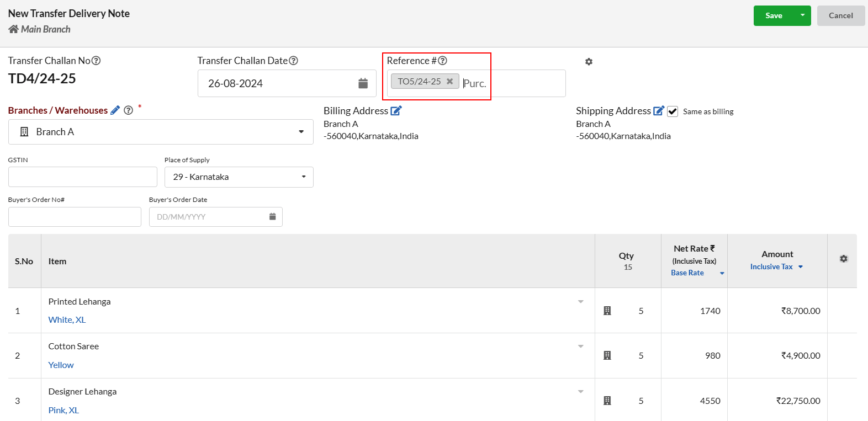Click warehouse icon in Designer Lehanga row
The image size is (868, 421).
click(607, 401)
